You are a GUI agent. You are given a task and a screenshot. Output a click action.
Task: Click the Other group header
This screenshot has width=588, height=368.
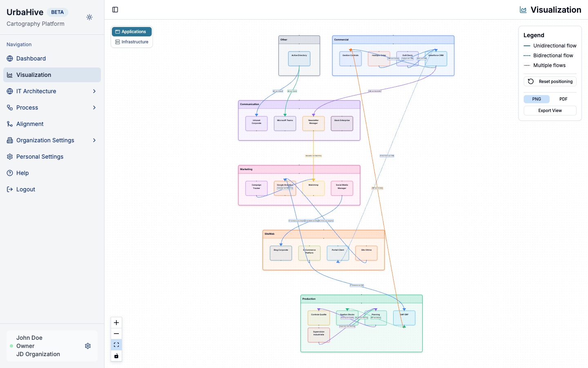pyautogui.click(x=299, y=40)
